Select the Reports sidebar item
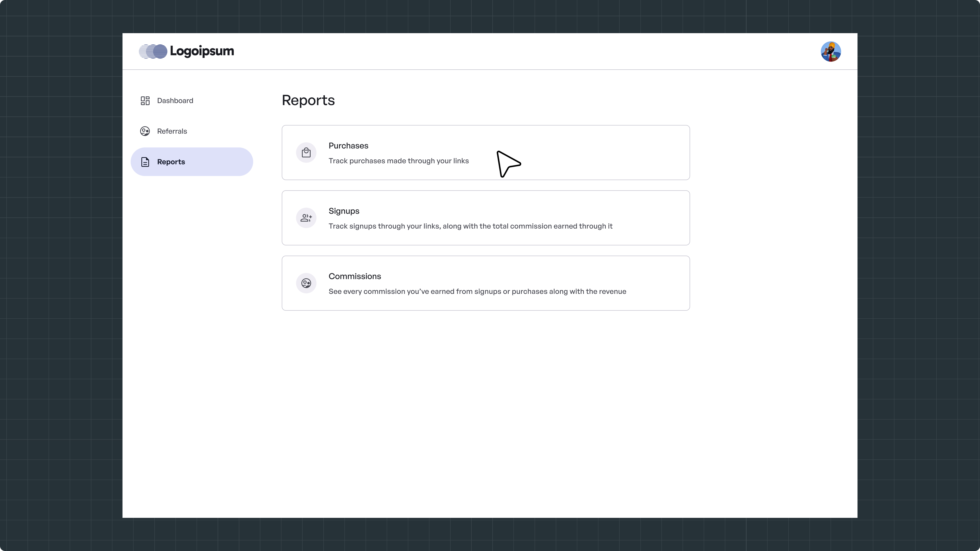 (x=171, y=162)
